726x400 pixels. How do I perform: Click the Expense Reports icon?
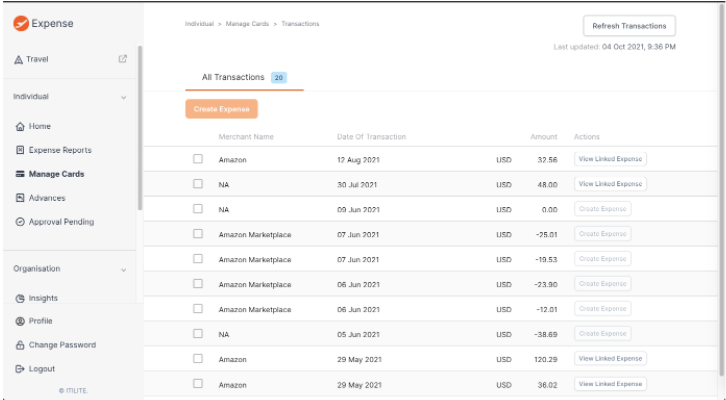20,151
